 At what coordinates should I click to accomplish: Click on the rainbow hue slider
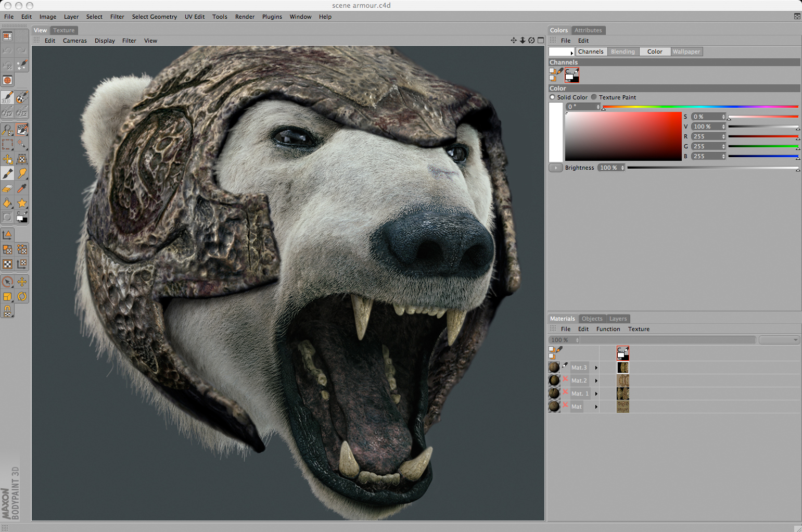point(700,107)
